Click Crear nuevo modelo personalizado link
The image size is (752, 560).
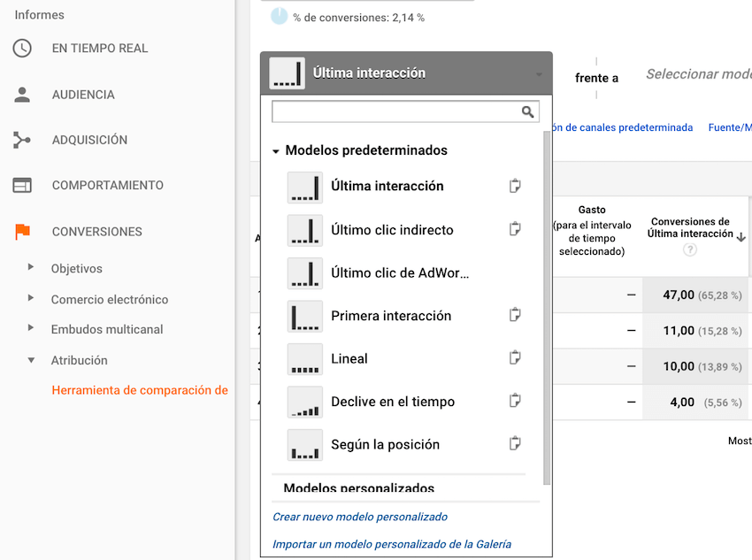tap(360, 517)
